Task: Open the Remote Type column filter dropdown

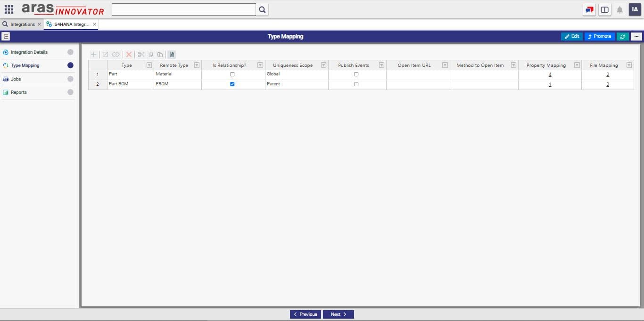Action: point(197,65)
